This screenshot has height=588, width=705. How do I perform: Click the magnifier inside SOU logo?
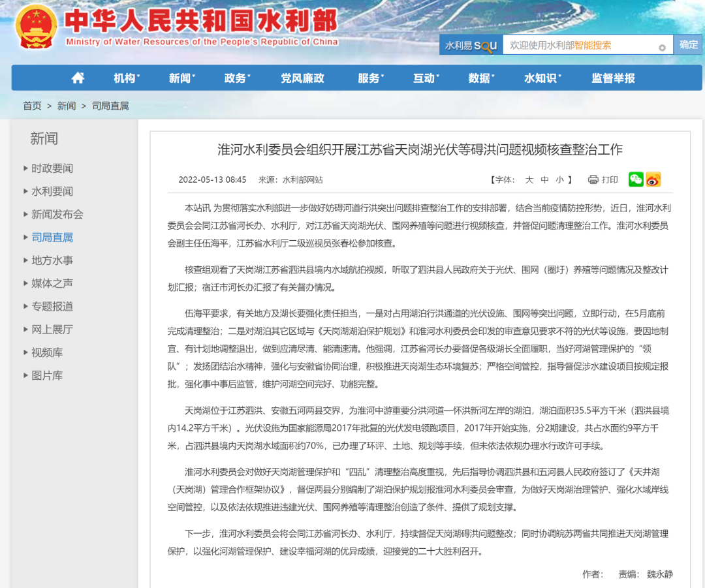486,46
